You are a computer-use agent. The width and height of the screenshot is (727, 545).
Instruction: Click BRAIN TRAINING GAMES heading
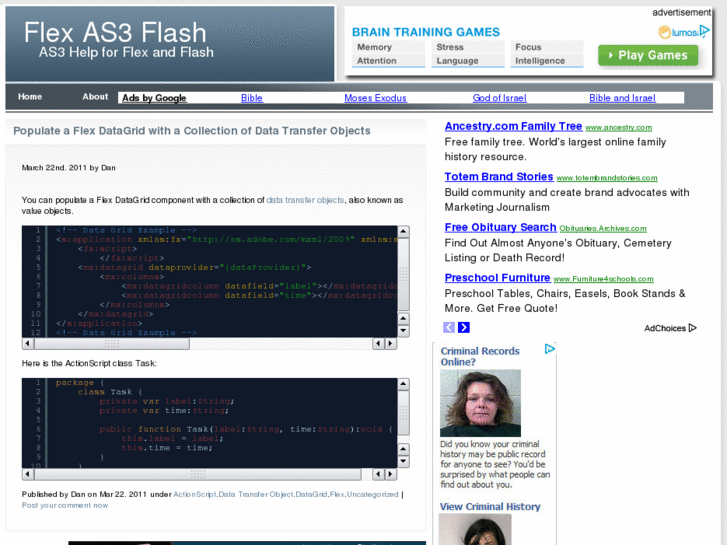pos(426,32)
